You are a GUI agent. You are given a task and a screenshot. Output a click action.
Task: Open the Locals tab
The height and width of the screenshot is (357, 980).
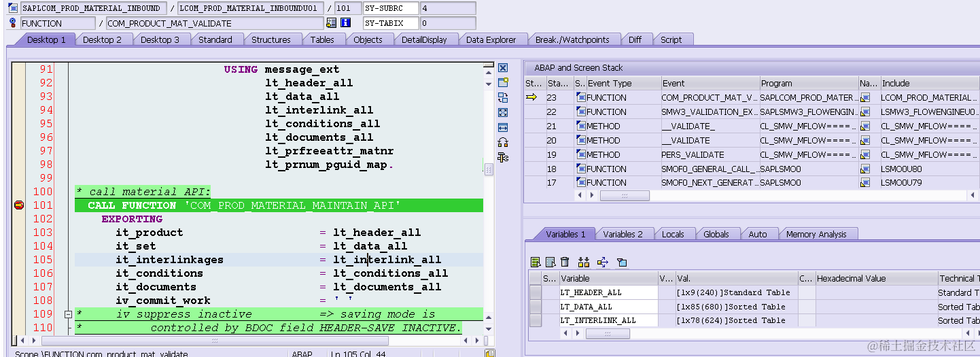(673, 234)
